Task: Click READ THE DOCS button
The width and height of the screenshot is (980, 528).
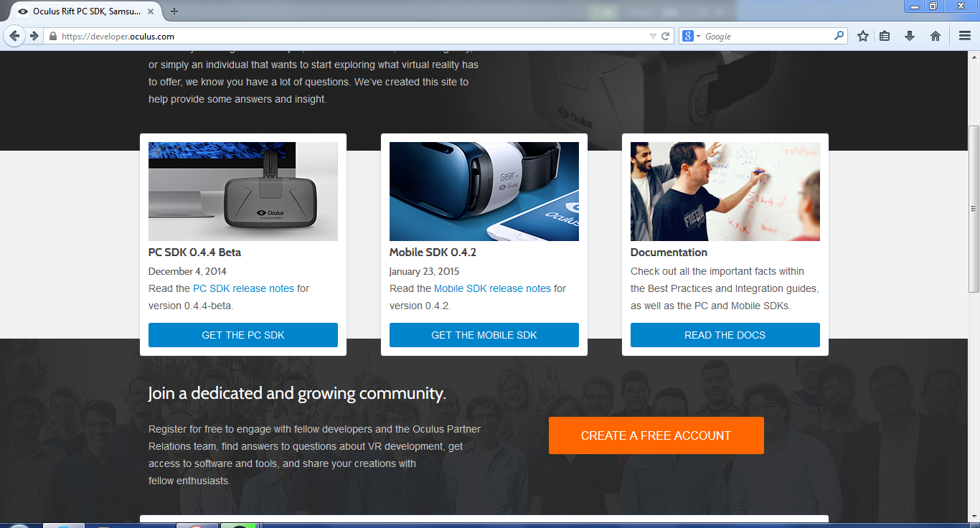Action: tap(725, 334)
